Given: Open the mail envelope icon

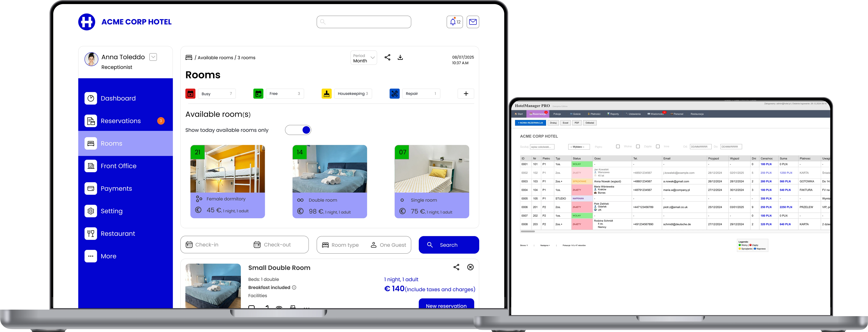Looking at the screenshot, I should (473, 22).
